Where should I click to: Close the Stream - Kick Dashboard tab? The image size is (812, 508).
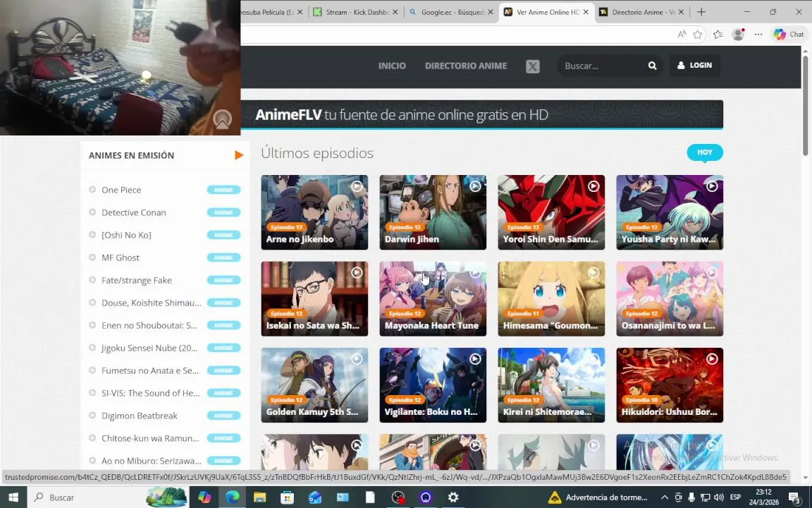[x=395, y=12]
